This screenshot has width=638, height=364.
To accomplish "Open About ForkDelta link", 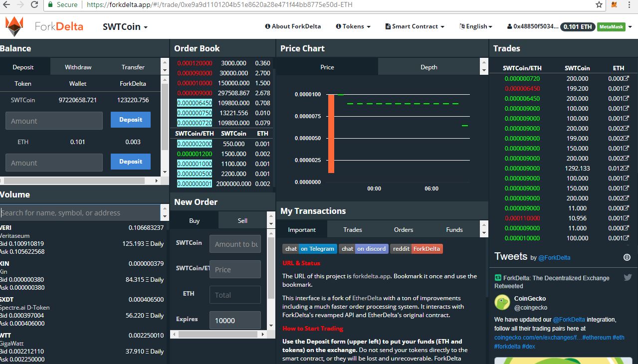I will (x=293, y=26).
